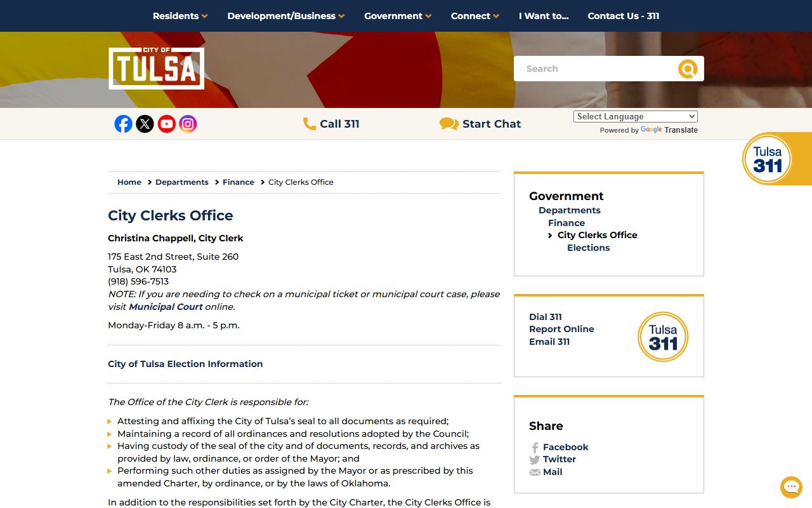Open the X (Twitter) social icon

tap(145, 124)
